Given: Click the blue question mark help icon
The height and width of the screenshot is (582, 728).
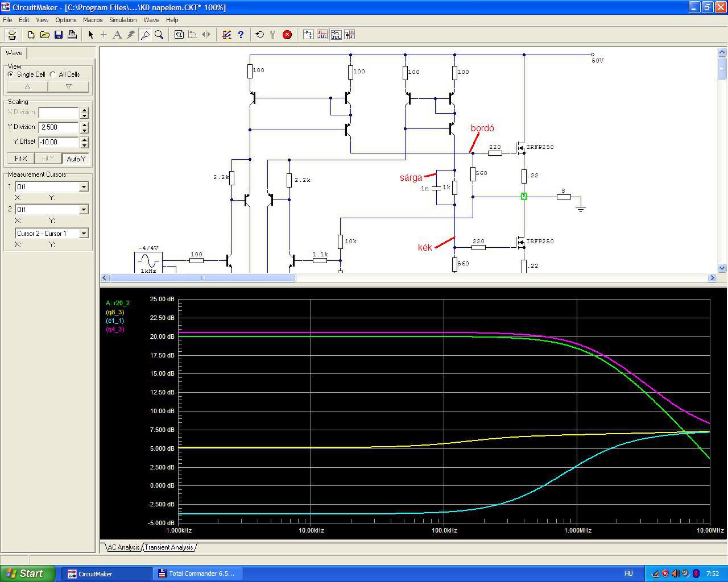Looking at the screenshot, I should [x=241, y=35].
